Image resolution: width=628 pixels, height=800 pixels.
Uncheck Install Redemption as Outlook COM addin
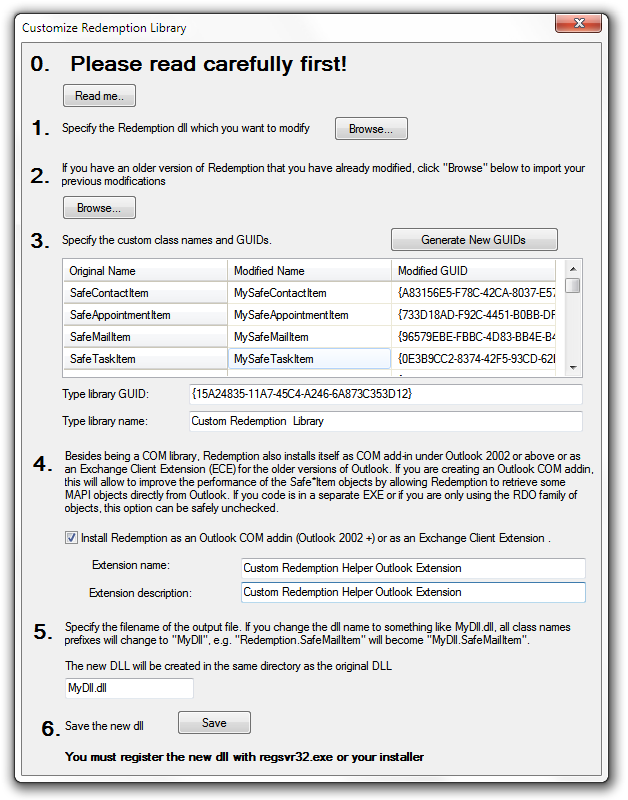pyautogui.click(x=71, y=538)
